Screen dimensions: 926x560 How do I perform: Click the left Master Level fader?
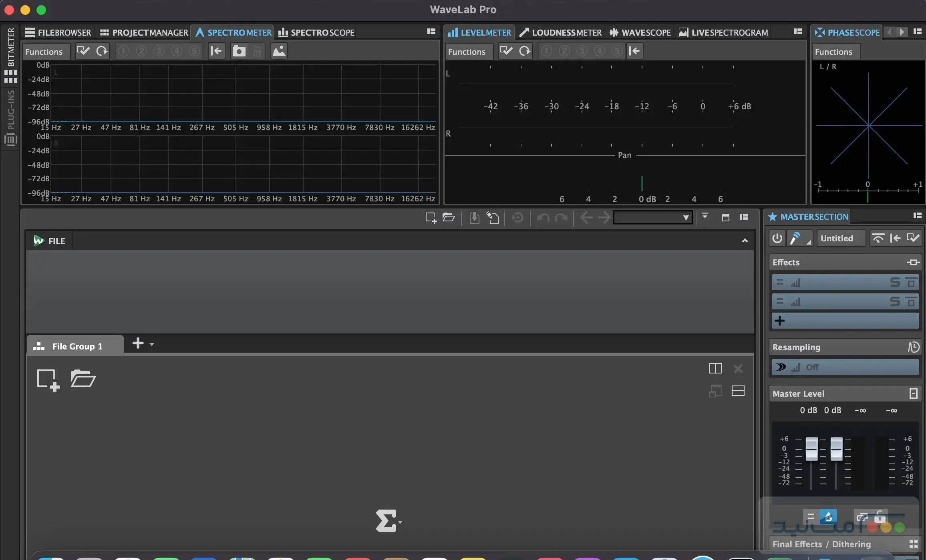click(x=811, y=449)
